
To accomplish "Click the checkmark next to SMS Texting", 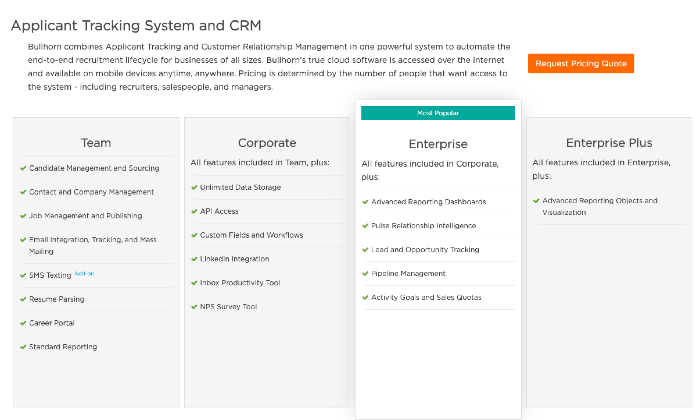I will 23,275.
